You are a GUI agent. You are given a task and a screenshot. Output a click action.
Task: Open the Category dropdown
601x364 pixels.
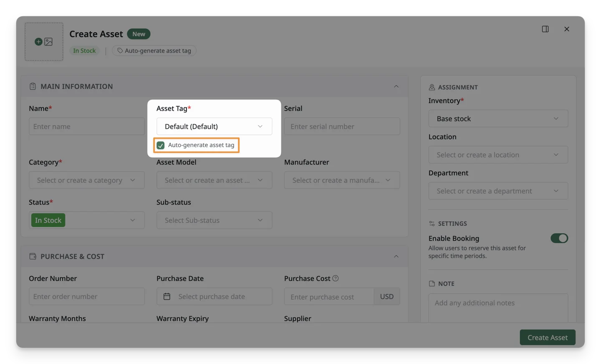[87, 180]
